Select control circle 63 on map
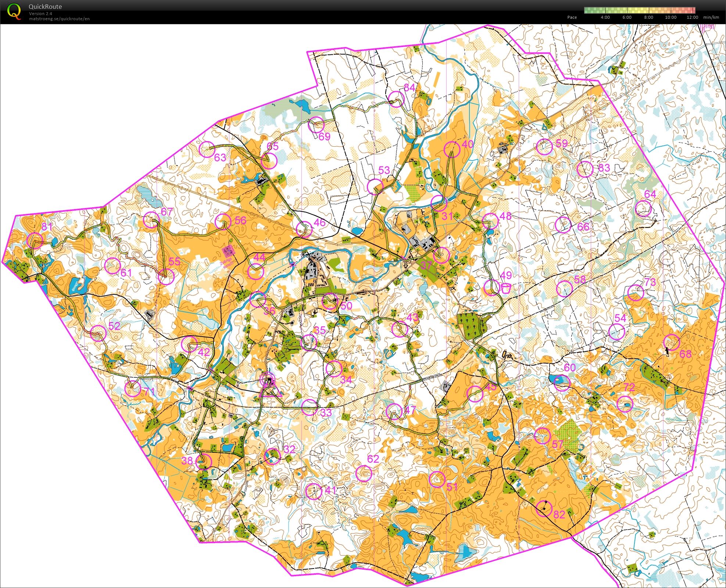This screenshot has height=588, width=726. (x=207, y=149)
